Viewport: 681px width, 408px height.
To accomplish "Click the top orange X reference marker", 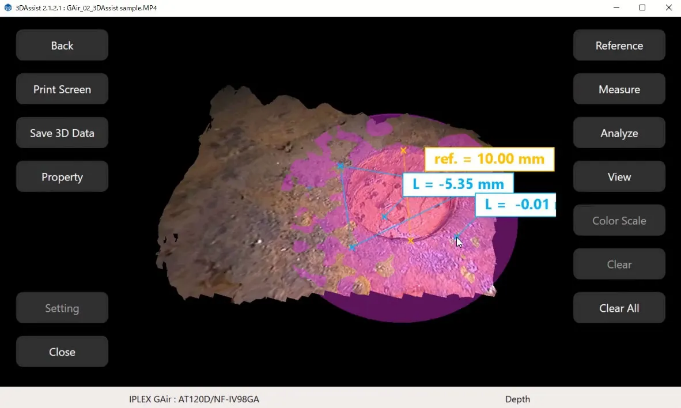I will click(x=404, y=151).
